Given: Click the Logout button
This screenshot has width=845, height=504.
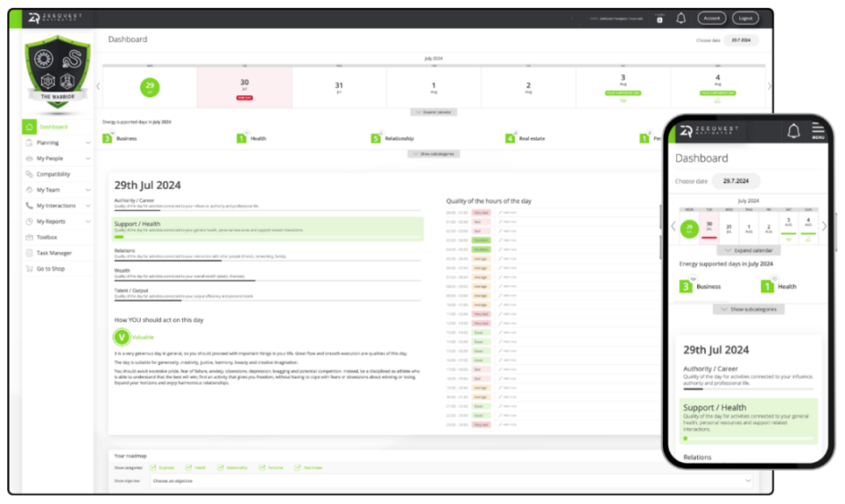Looking at the screenshot, I should click(746, 18).
